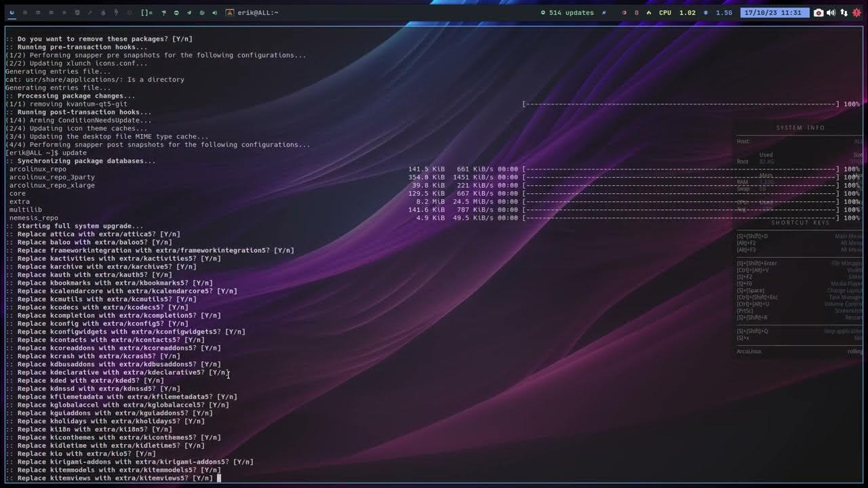Click the camera screenshot tray icon
The height and width of the screenshot is (488, 868).
coord(818,12)
